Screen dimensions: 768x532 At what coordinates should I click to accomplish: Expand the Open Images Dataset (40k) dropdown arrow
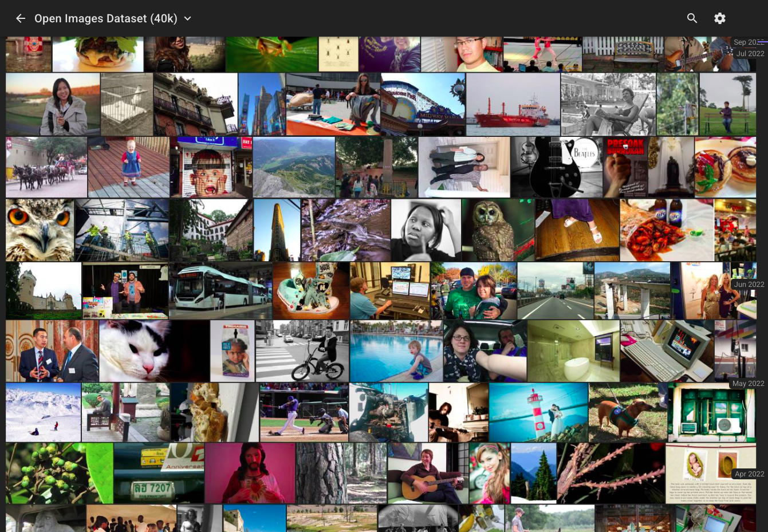click(187, 18)
